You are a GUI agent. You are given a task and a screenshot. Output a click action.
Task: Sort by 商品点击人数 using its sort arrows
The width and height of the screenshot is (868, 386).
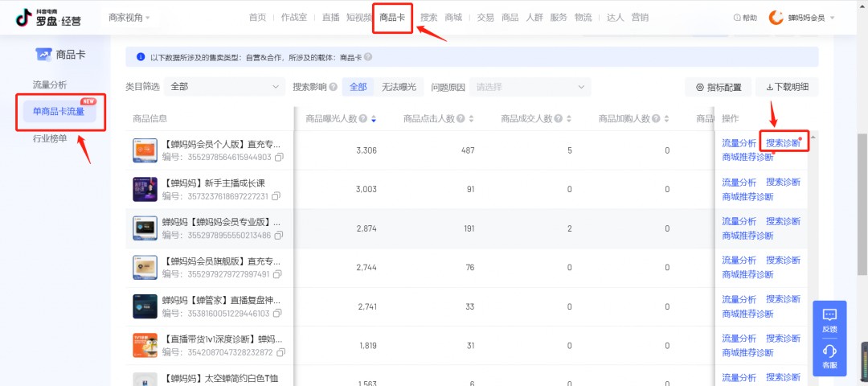click(472, 118)
